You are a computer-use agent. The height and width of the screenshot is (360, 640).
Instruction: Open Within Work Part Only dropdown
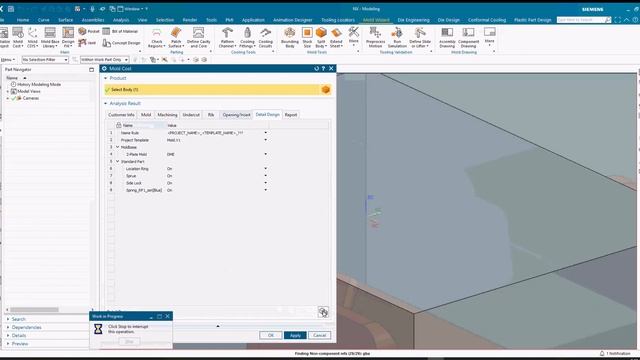pos(104,60)
